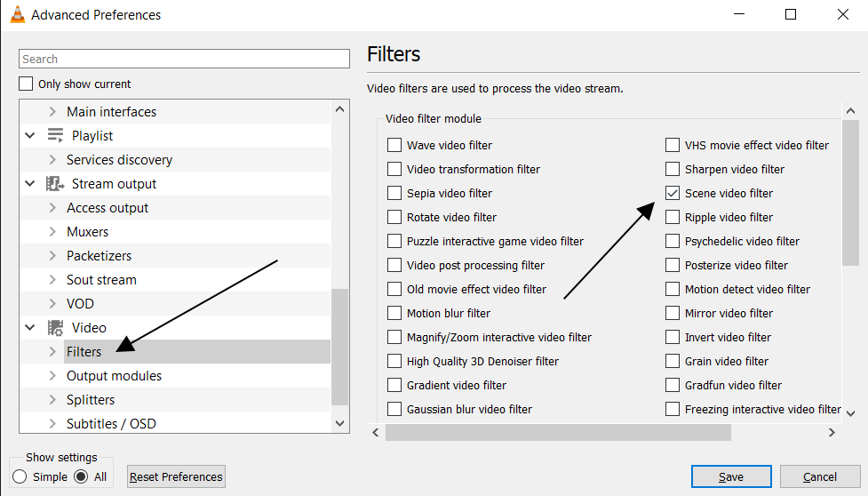Click the VLC cone icon in title bar
Viewport: 868px width, 496px height.
pyautogui.click(x=17, y=15)
